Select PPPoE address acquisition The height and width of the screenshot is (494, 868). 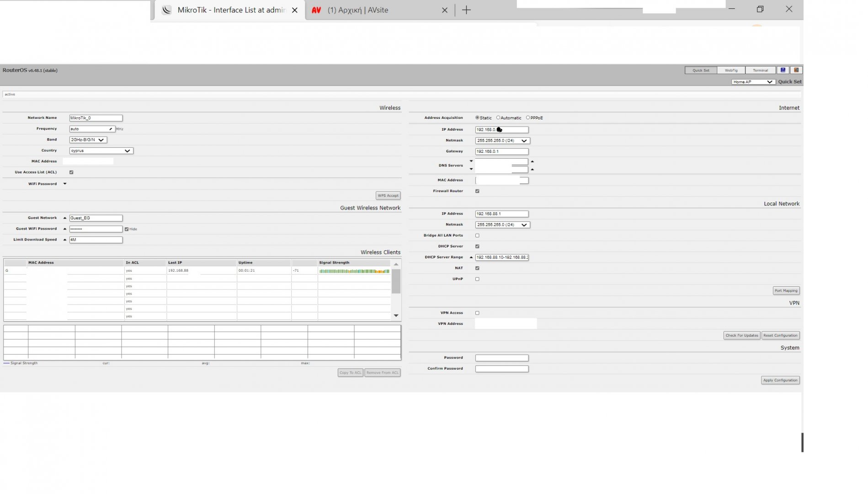pos(528,118)
